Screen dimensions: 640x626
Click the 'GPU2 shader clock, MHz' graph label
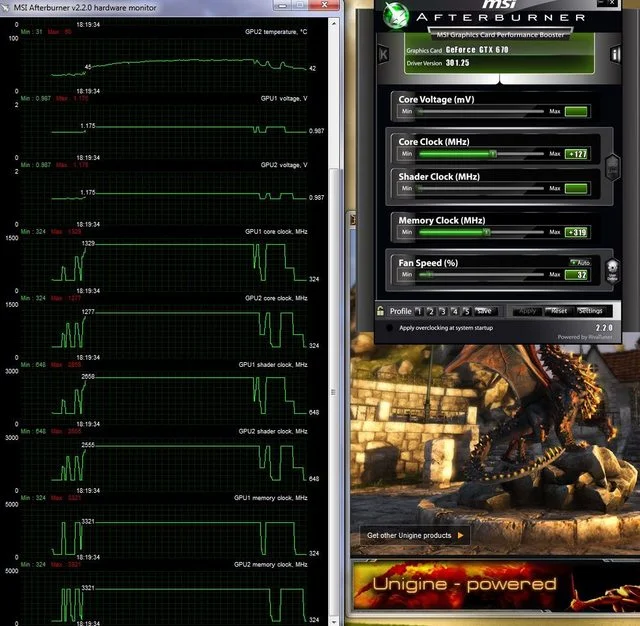coord(273,431)
